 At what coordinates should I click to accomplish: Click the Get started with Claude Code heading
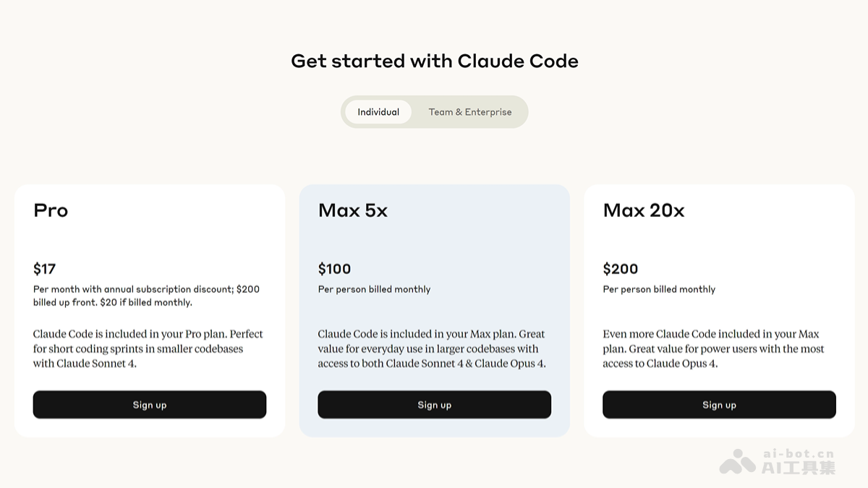coord(434,61)
